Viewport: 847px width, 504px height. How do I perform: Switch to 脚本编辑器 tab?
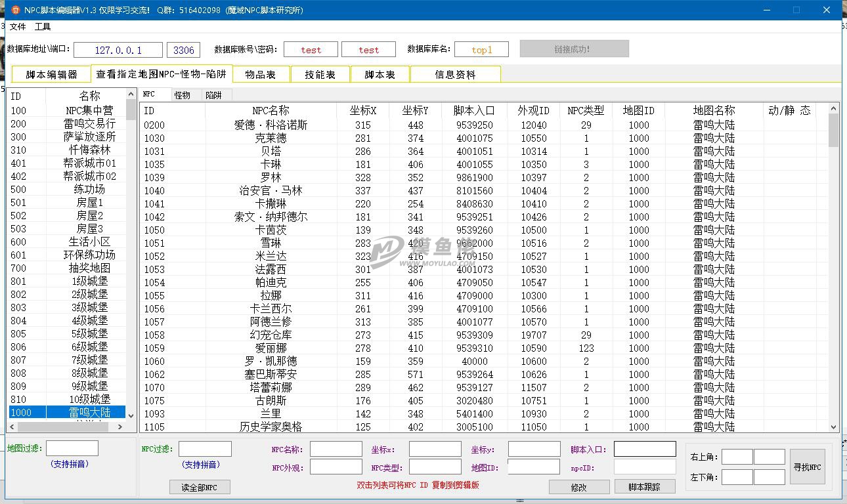[x=51, y=74]
